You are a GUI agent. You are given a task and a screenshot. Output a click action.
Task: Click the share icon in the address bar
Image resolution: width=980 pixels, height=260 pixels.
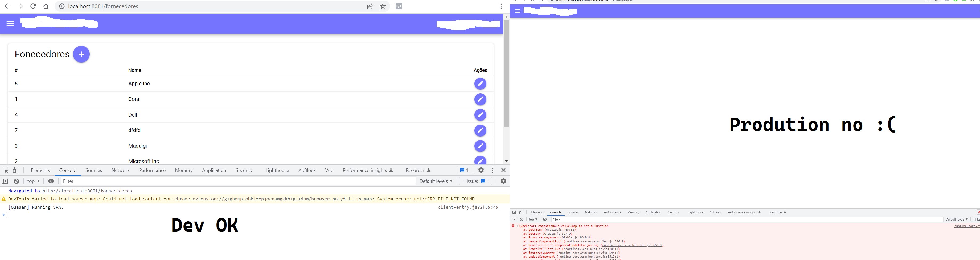[x=370, y=6]
